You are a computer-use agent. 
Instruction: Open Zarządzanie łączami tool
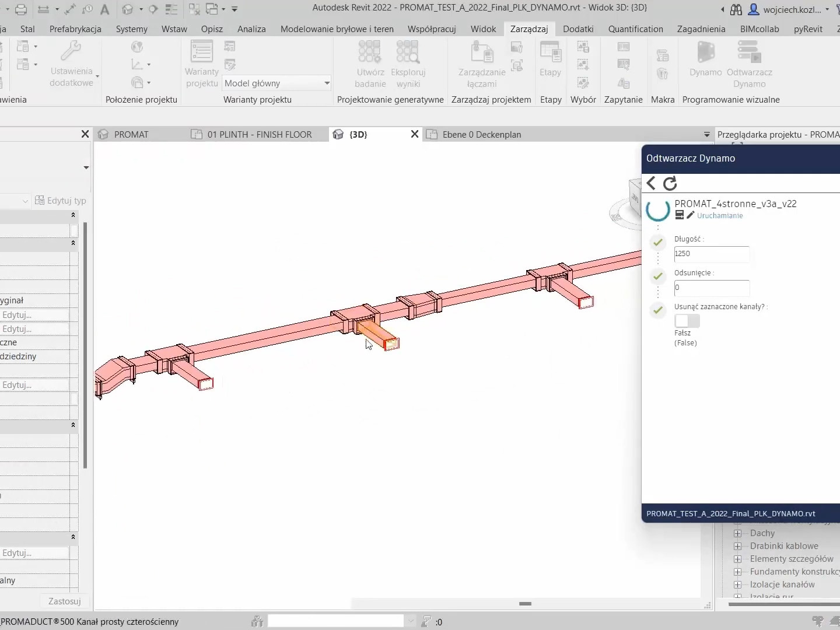(x=482, y=64)
